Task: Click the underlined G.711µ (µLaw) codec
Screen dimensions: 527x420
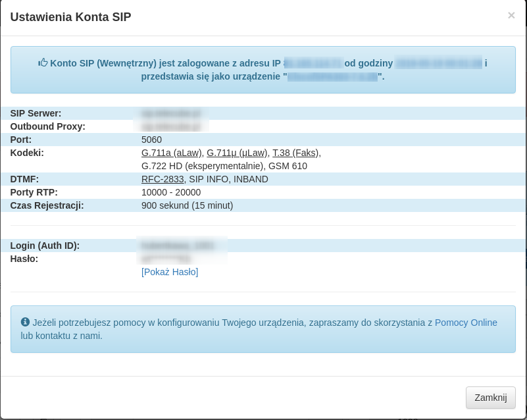Action: tap(237, 153)
